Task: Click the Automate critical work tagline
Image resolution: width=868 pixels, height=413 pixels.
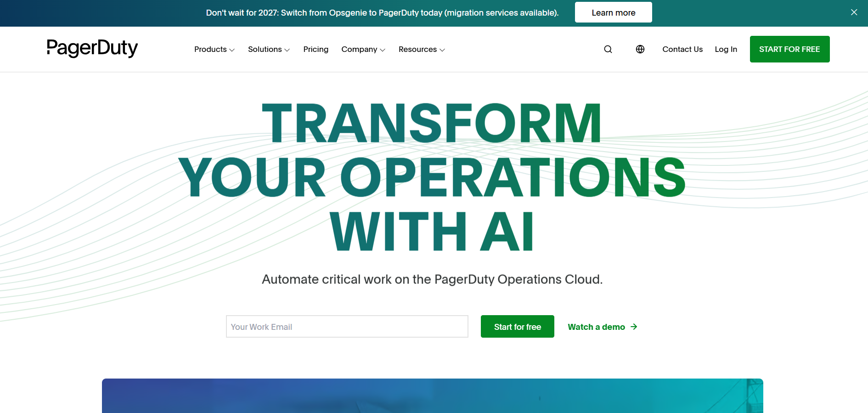Action: 432,279
